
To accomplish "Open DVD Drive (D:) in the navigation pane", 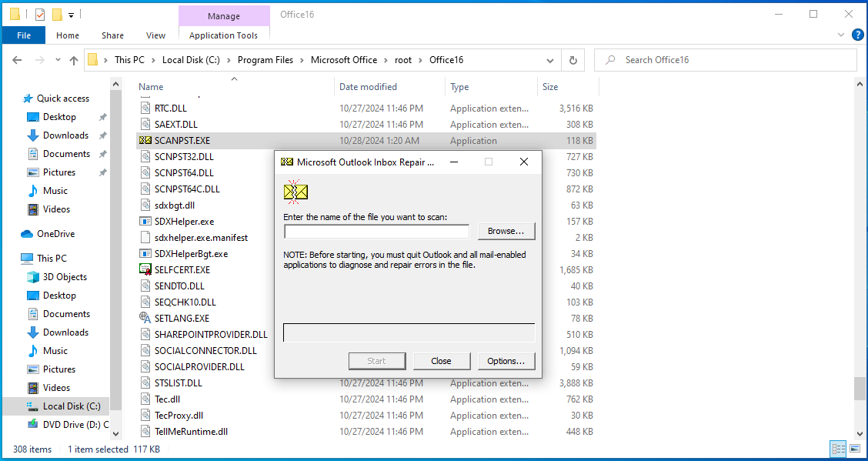I will click(x=76, y=425).
